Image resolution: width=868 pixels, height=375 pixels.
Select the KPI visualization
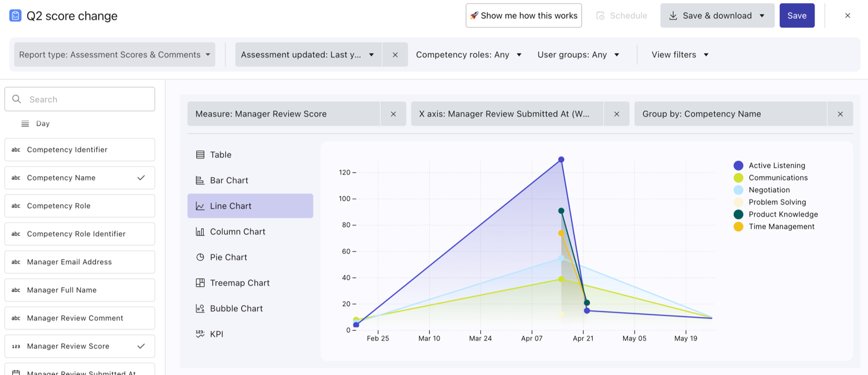coord(216,334)
